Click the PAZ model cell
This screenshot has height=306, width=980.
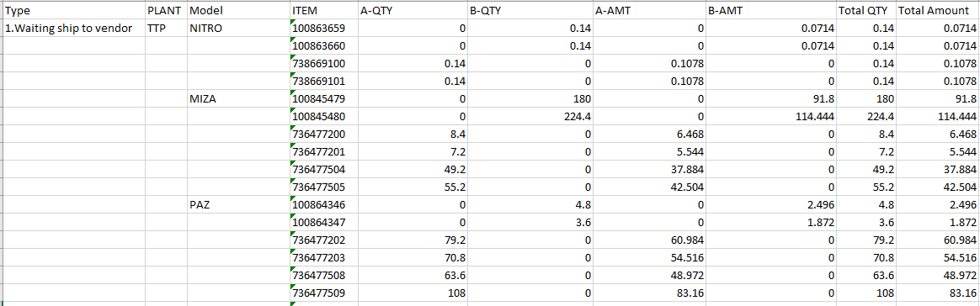pos(238,204)
